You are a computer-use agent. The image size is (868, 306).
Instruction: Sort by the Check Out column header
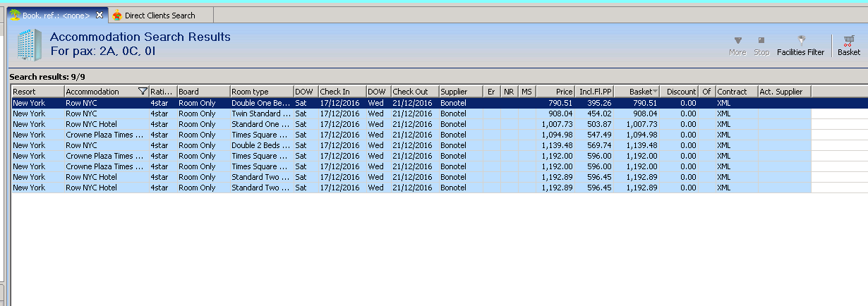pyautogui.click(x=415, y=92)
